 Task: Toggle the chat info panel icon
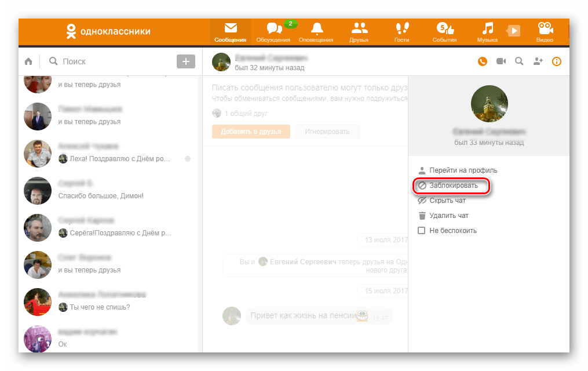coord(557,61)
